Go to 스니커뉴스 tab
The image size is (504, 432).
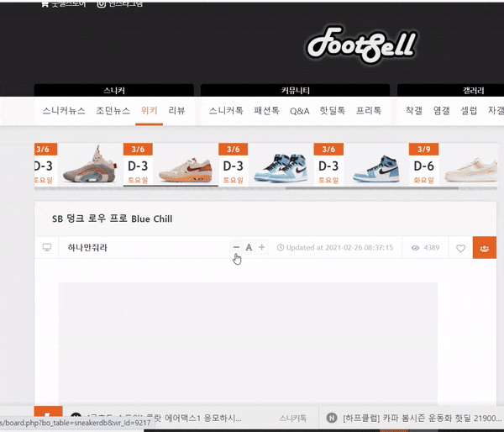[x=64, y=111]
